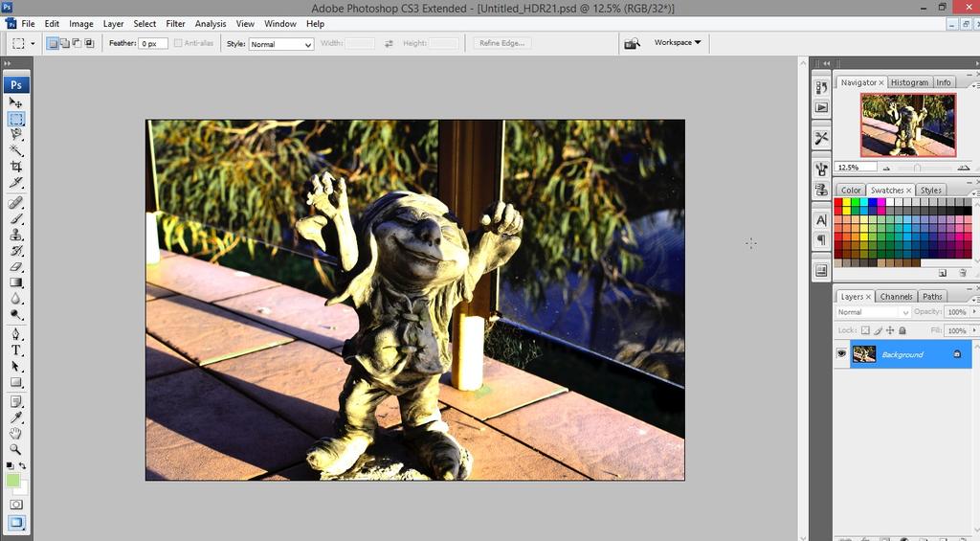The height and width of the screenshot is (541, 980).
Task: Click the foreground color swatch
Action: tap(13, 480)
